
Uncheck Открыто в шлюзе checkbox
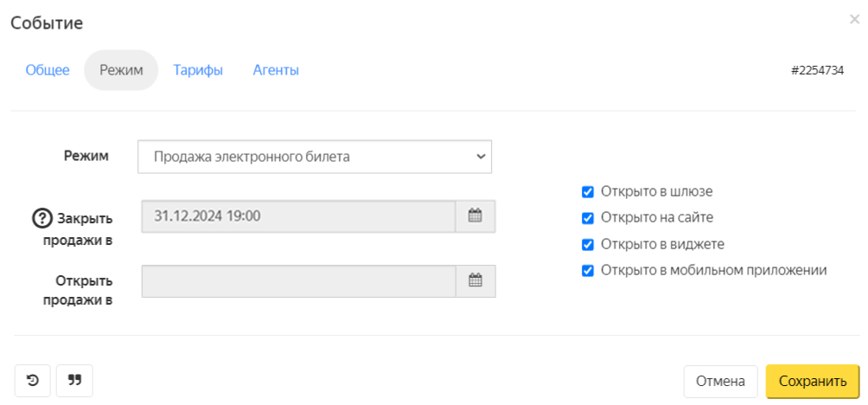(x=588, y=192)
